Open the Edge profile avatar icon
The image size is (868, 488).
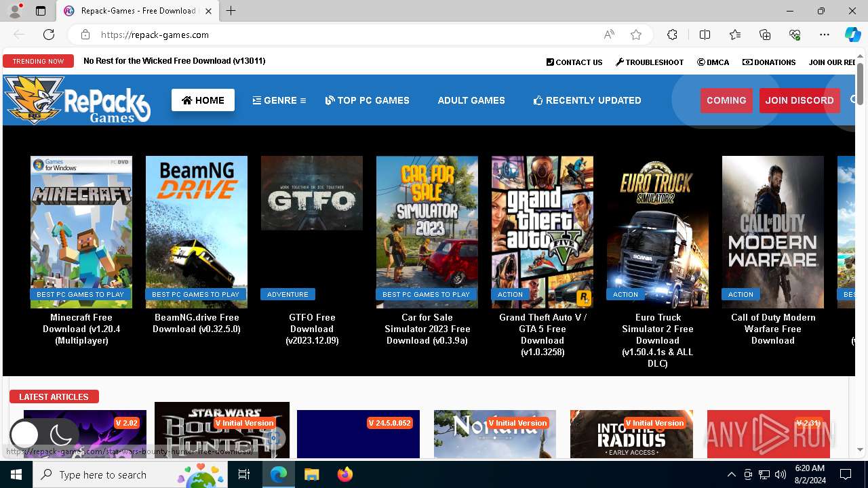coord(15,11)
